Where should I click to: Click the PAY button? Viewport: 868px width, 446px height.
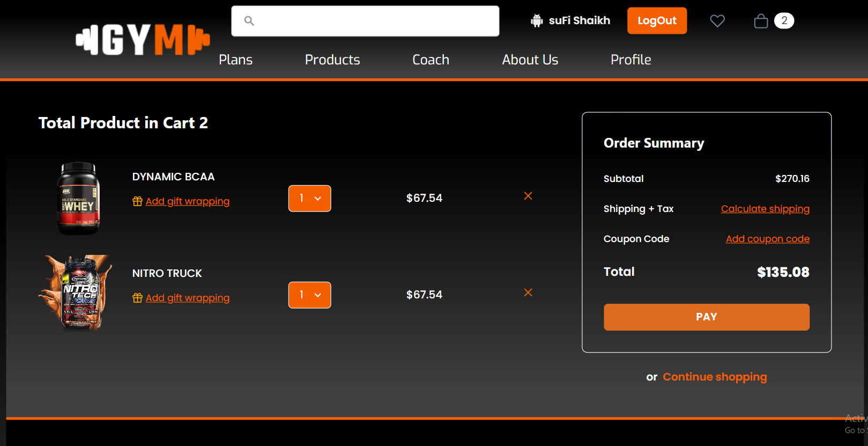707,317
